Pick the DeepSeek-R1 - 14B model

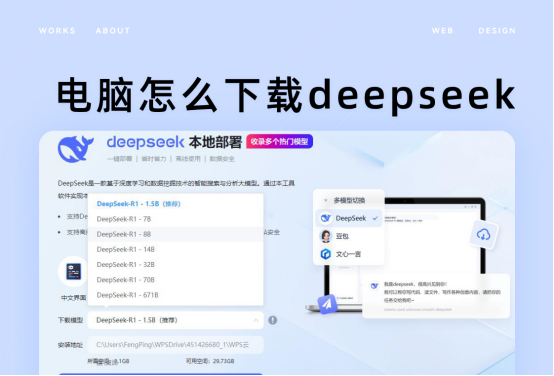[176, 249]
